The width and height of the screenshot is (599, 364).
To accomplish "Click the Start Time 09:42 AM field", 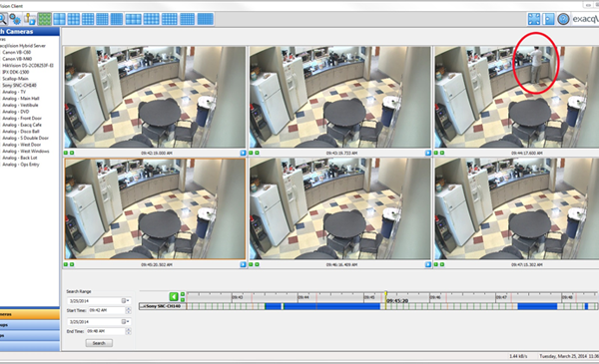I will 107,310.
